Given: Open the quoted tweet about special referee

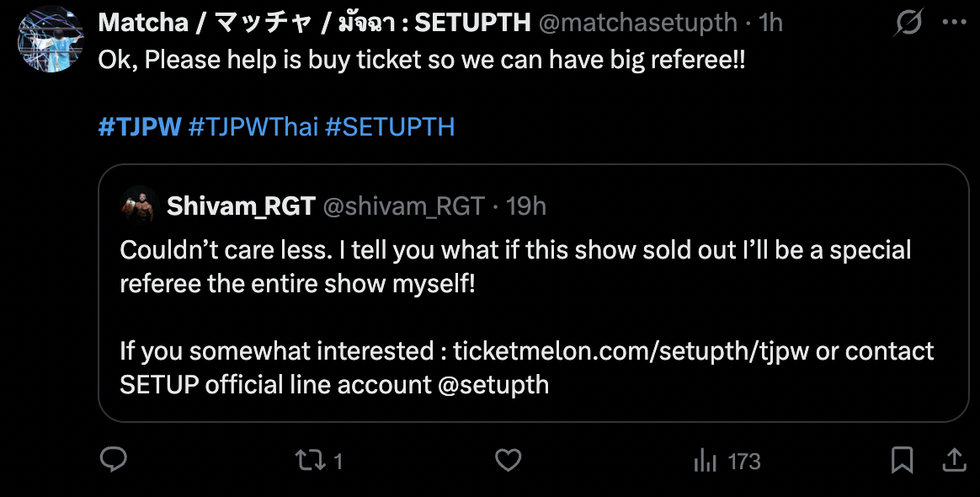Looking at the screenshot, I should point(533,293).
